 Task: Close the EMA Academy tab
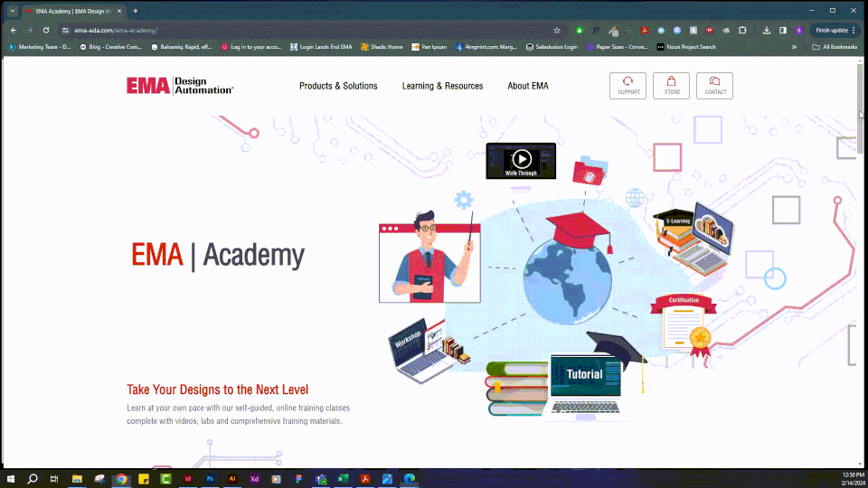119,11
